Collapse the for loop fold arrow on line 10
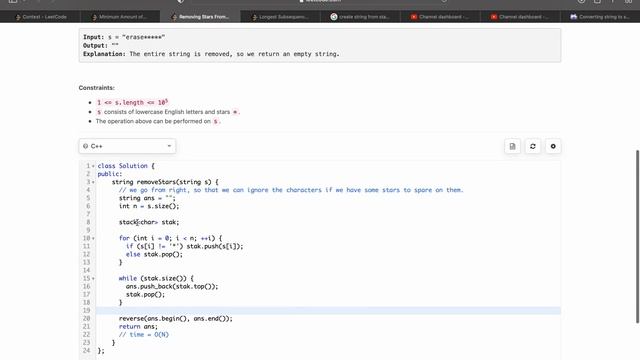This screenshot has height=360, width=640. click(x=93, y=238)
